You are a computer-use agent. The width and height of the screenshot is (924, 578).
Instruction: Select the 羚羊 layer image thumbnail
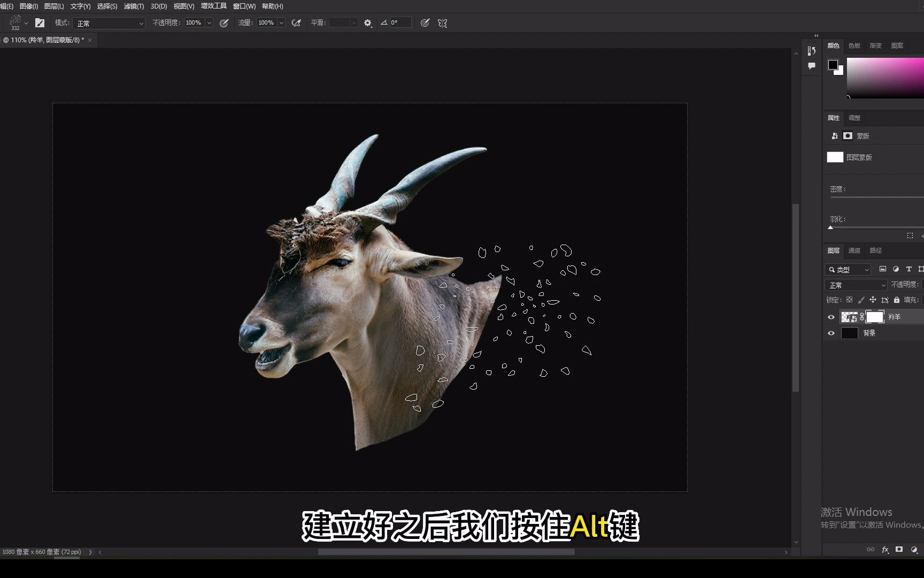pyautogui.click(x=849, y=317)
